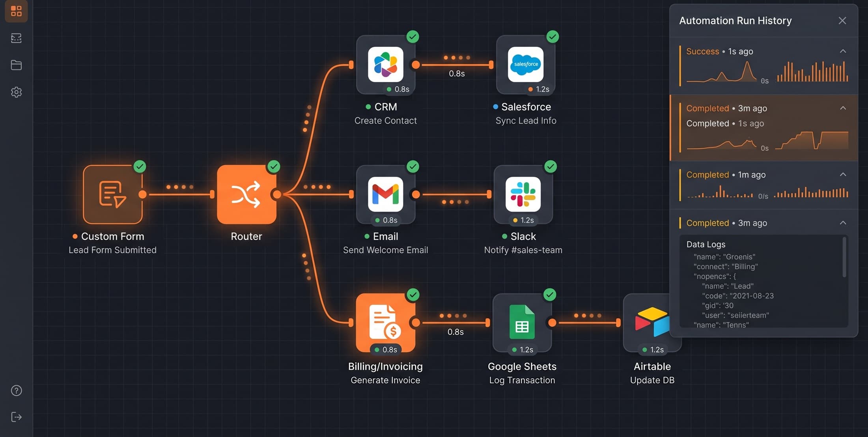Select the Billing/Invoicing node
The height and width of the screenshot is (437, 868).
coord(385,323)
